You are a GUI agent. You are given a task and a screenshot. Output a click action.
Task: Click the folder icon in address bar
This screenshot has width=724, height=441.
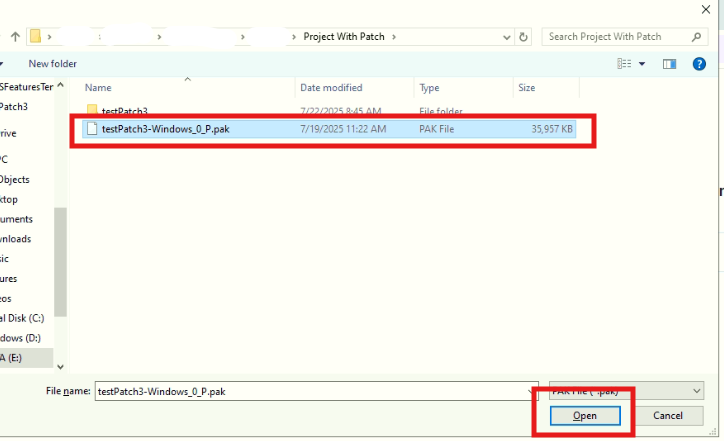pos(36,37)
